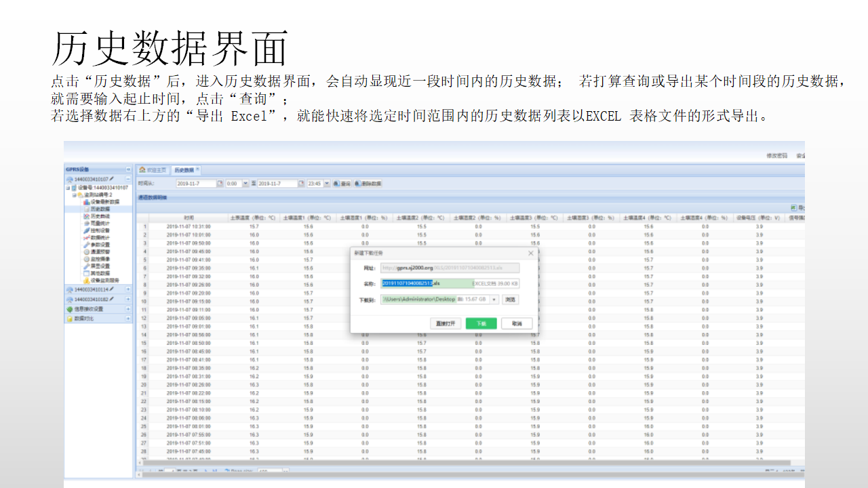868x488 pixels.
Task: Collapse the 1440033410107 device section
Action: (128, 179)
